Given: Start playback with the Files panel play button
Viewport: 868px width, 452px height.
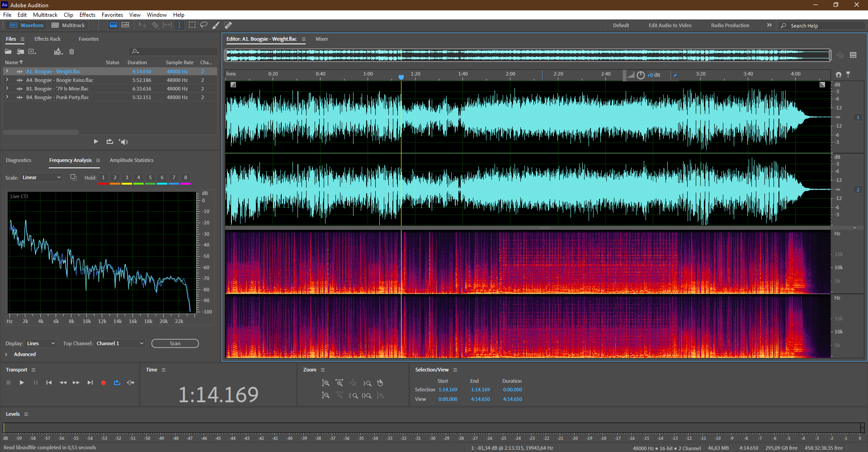Looking at the screenshot, I should click(x=96, y=142).
